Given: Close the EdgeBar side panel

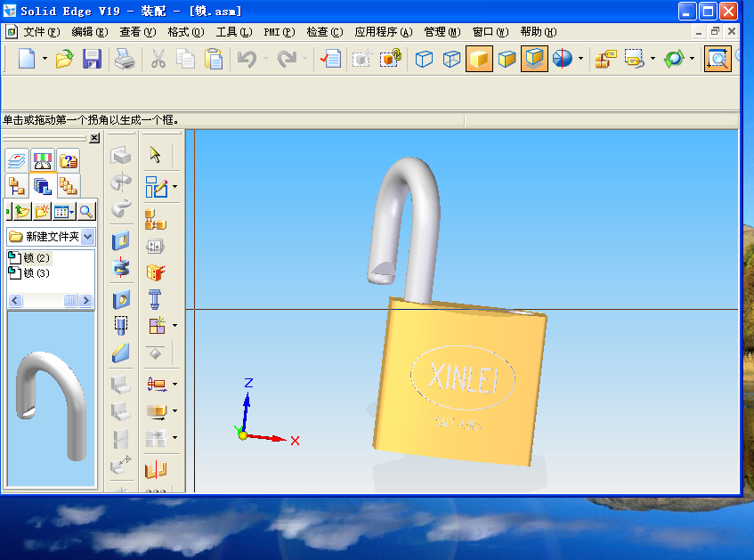Looking at the screenshot, I should pos(94,138).
